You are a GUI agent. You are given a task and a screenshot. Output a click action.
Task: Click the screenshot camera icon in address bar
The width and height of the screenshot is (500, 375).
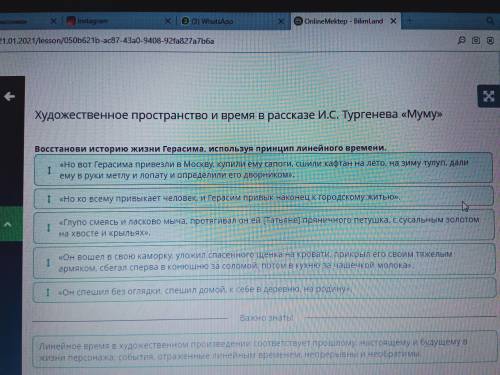(x=476, y=40)
